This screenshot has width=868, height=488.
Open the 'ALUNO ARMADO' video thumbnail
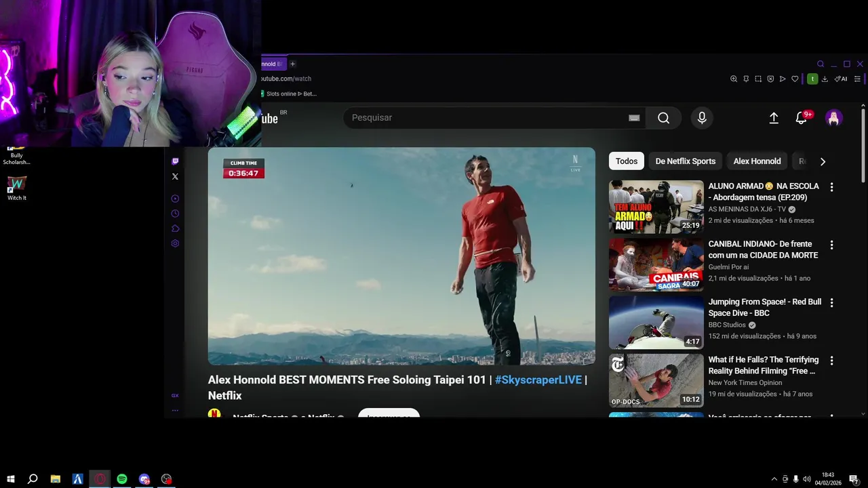(656, 207)
